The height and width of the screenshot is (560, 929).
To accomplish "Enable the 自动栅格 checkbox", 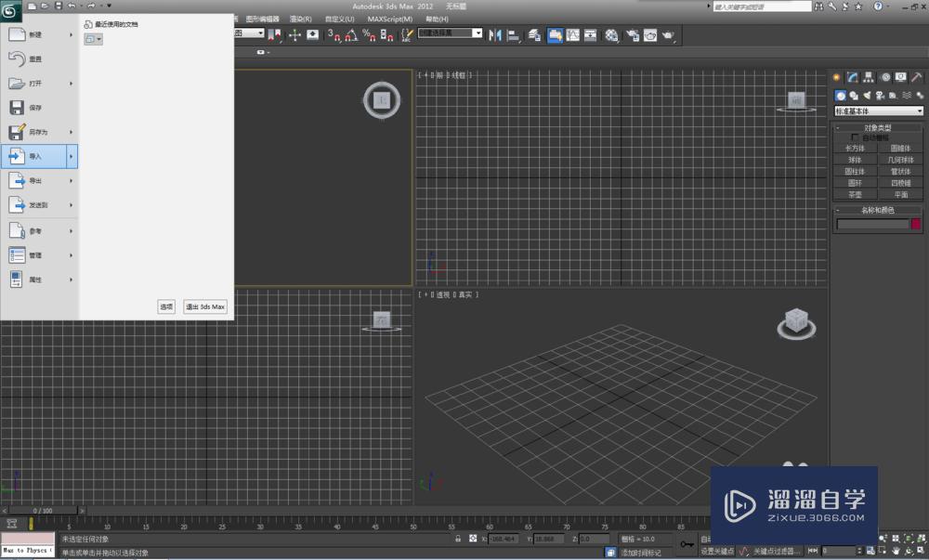I will point(855,137).
